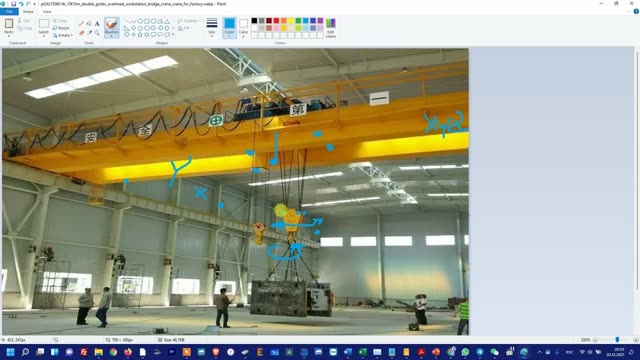The width and height of the screenshot is (640, 360).
Task: Select the Eraser tool
Action: [x=81, y=33]
